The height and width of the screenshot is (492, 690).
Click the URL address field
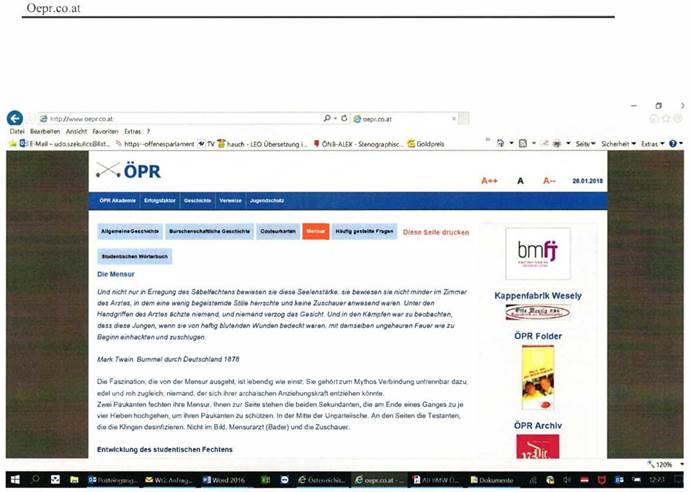[180, 118]
